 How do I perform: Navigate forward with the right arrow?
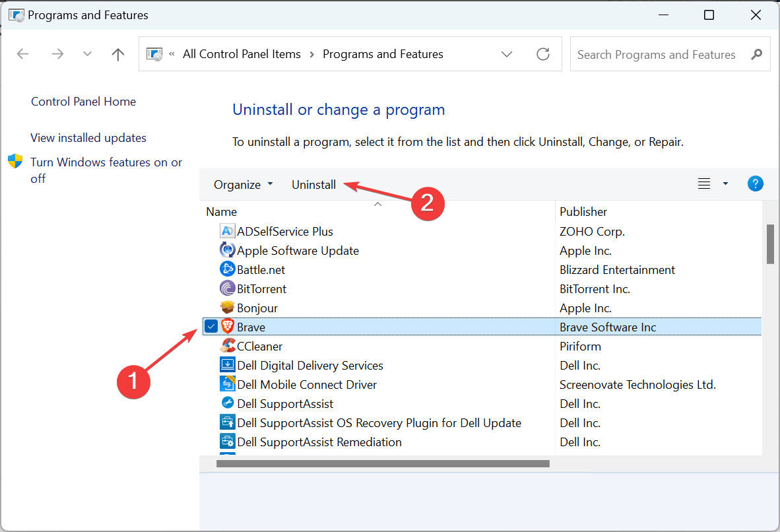pos(57,53)
